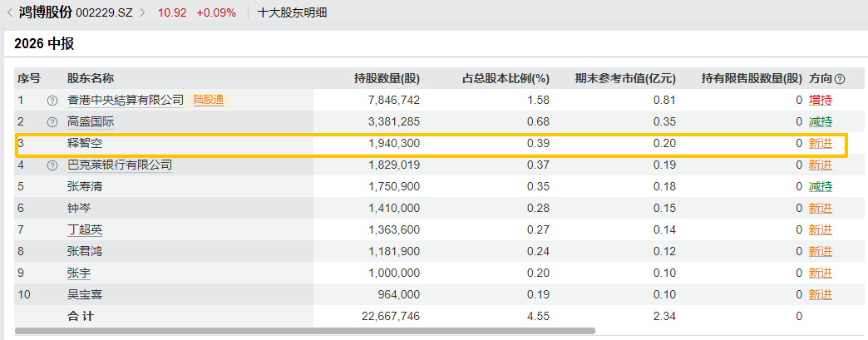This screenshot has width=868, height=340.
Task: Click 增持 direction for row 1
Action: pos(821,101)
